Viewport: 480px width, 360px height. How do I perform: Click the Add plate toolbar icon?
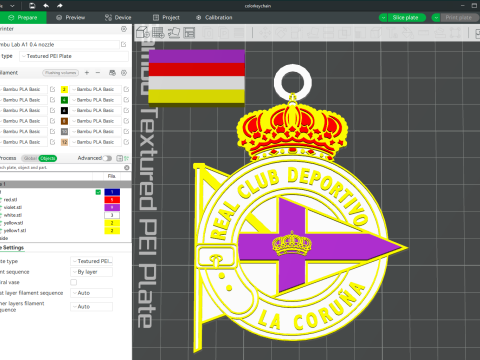click(158, 32)
